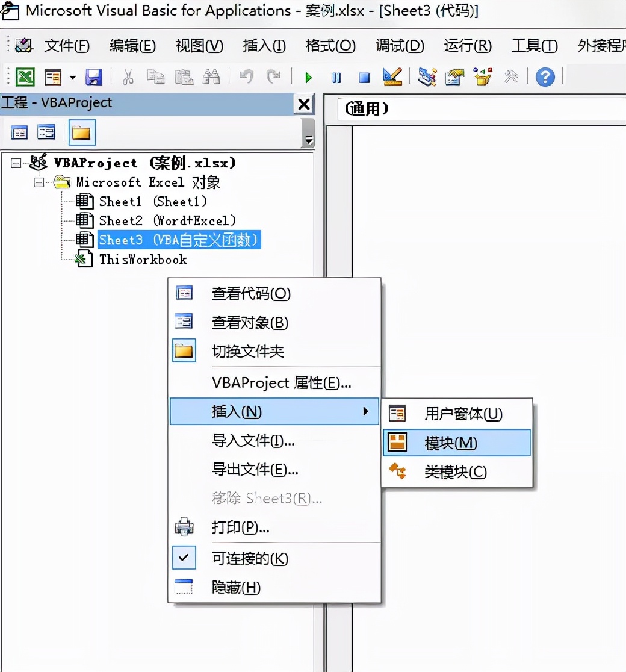Click the Save icon on the toolbar
The height and width of the screenshot is (672, 626).
(93, 77)
